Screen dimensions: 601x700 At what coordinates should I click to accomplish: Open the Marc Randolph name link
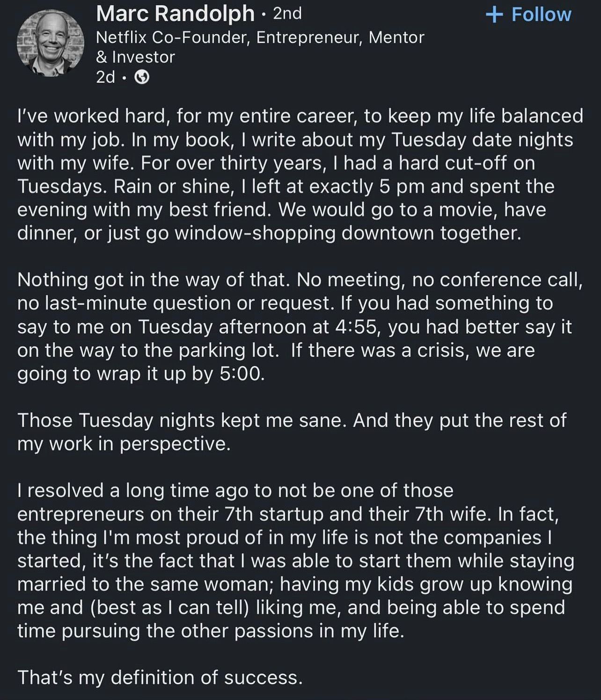[175, 13]
